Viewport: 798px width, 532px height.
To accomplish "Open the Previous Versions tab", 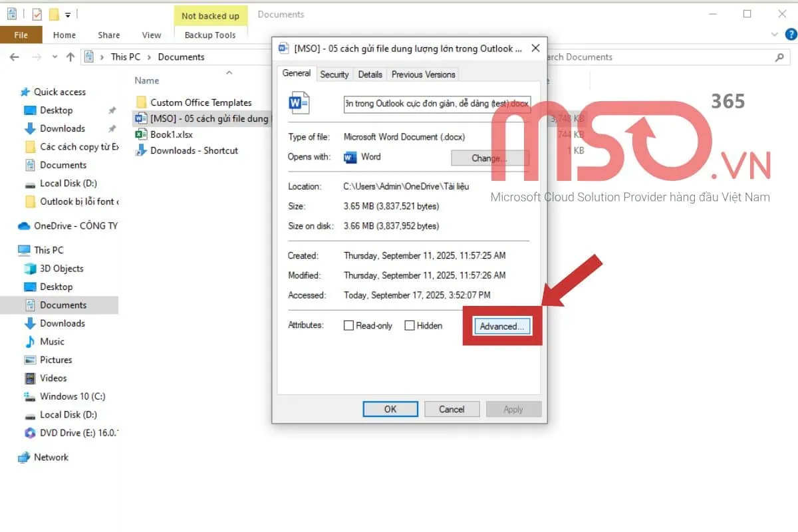I will click(423, 74).
